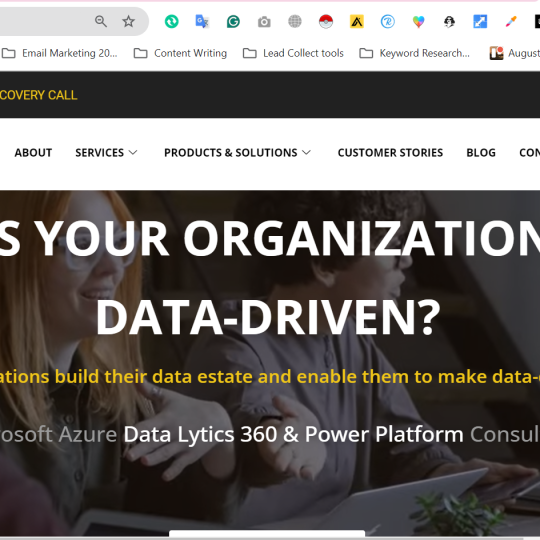The image size is (540, 540).
Task: Open the green circular arrows extension
Action: point(172,21)
